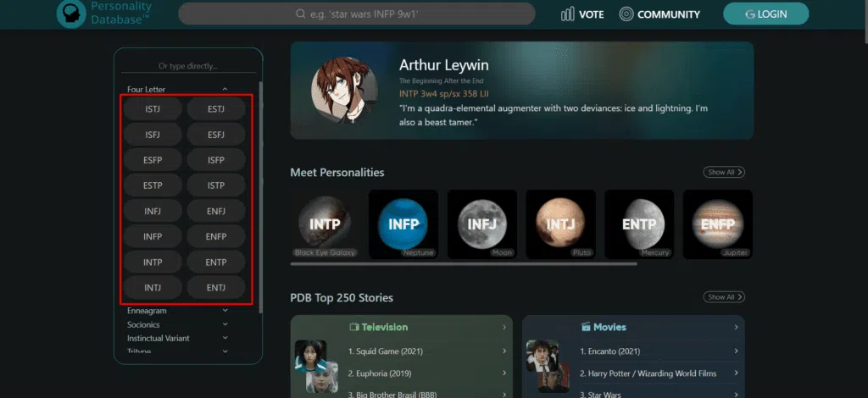Screen dimensions: 868x398
Task: Click the horizontal scrollbar under personalities
Action: coord(463,264)
